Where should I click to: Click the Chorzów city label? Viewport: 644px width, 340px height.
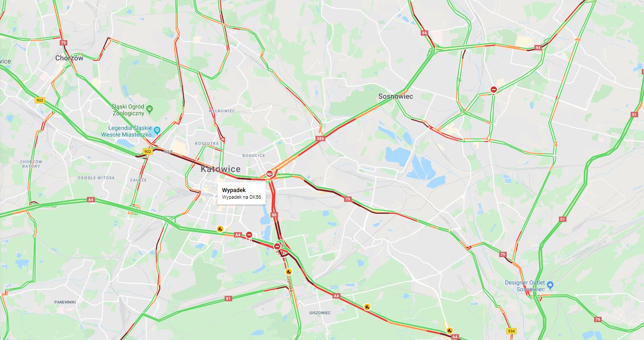[69, 58]
